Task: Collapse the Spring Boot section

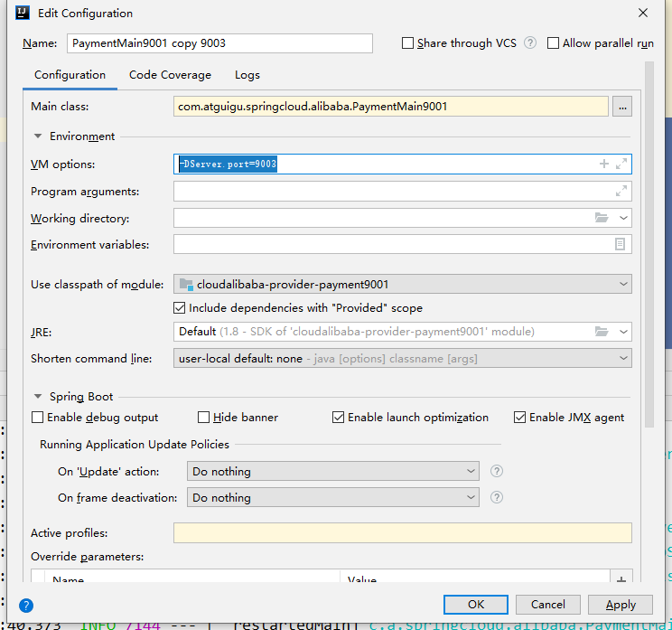Action: 38,397
